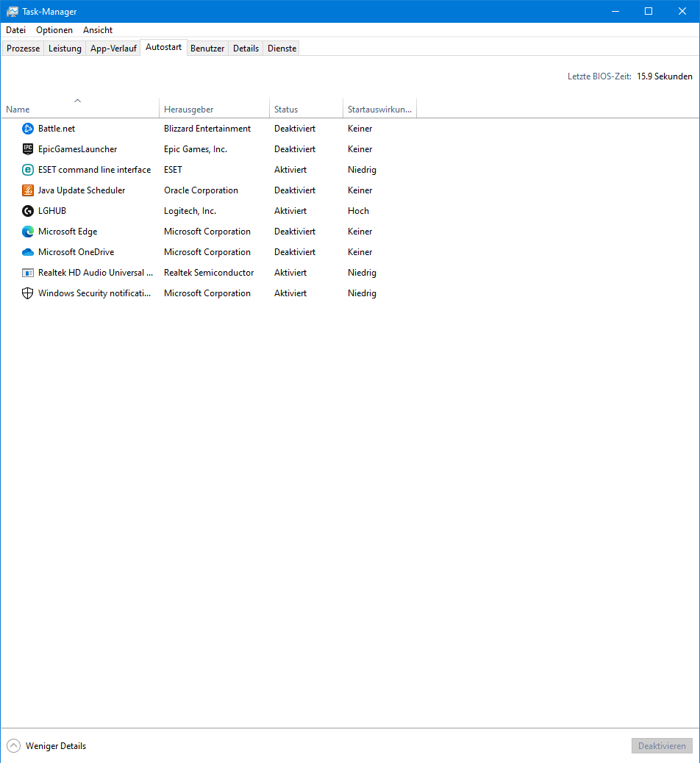Switch to the Leistung tab

pyautogui.click(x=65, y=49)
